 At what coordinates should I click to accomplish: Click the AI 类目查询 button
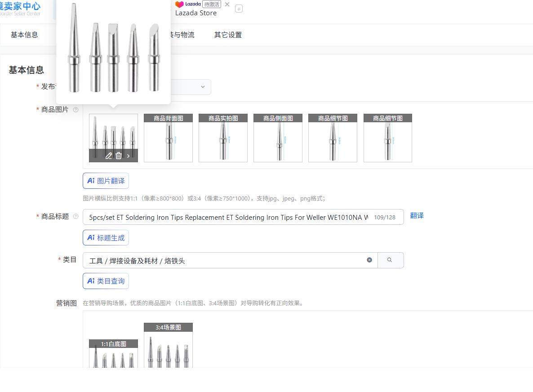tap(106, 281)
